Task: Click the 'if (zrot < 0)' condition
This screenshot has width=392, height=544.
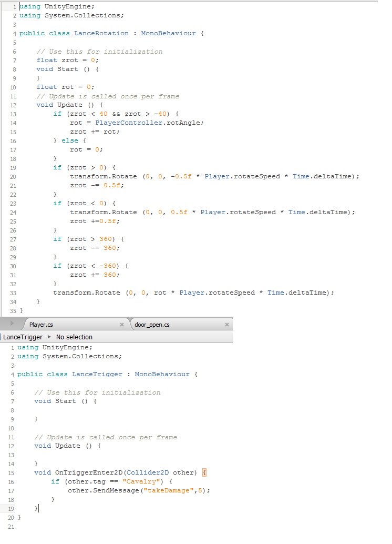Action: coord(80,203)
